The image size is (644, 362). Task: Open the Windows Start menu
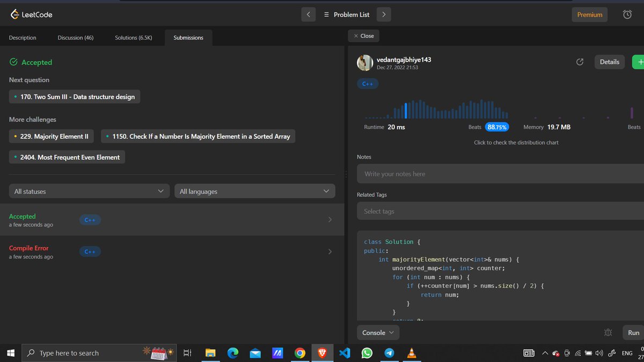(10, 353)
